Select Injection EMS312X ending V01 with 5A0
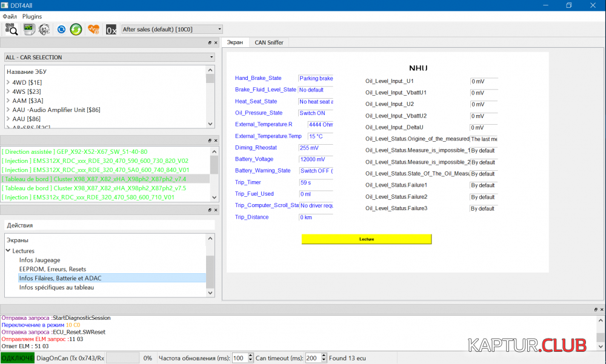This screenshot has width=606, height=364. [x=96, y=170]
